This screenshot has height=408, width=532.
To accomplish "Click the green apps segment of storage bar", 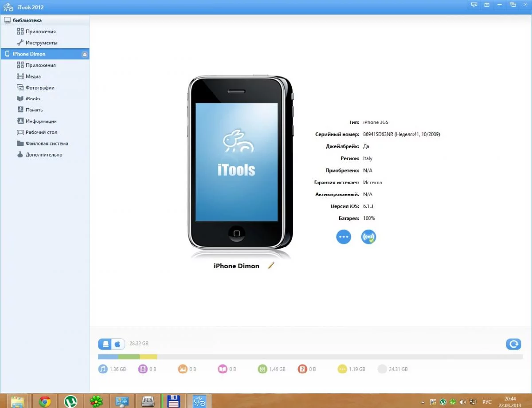I will click(x=129, y=357).
